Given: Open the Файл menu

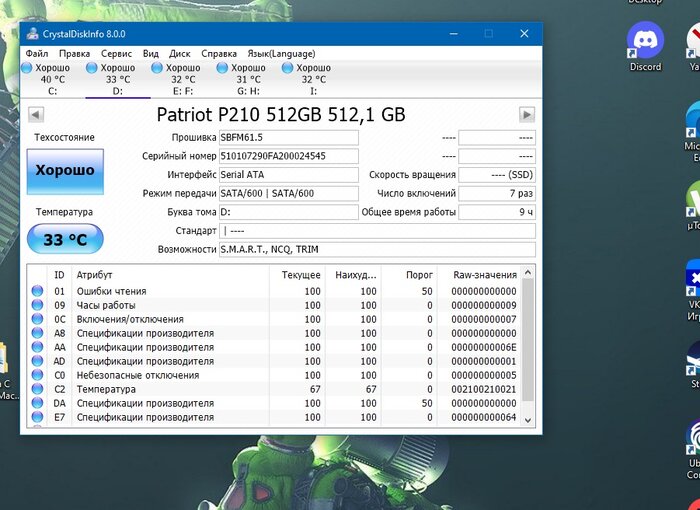Looking at the screenshot, I should click(37, 54).
